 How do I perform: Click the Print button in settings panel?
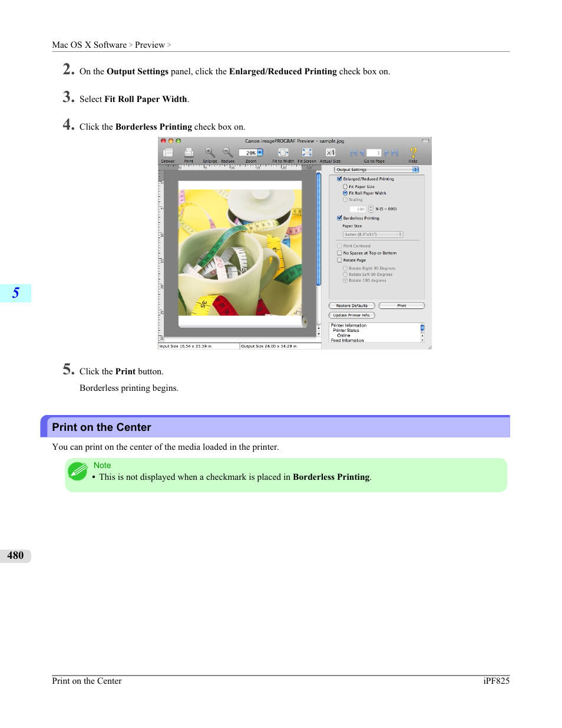tap(402, 306)
